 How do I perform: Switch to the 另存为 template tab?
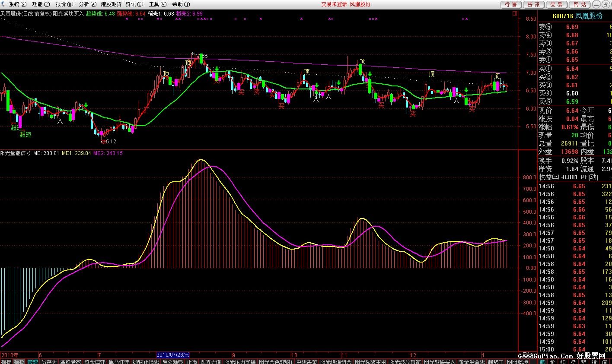pos(49,361)
